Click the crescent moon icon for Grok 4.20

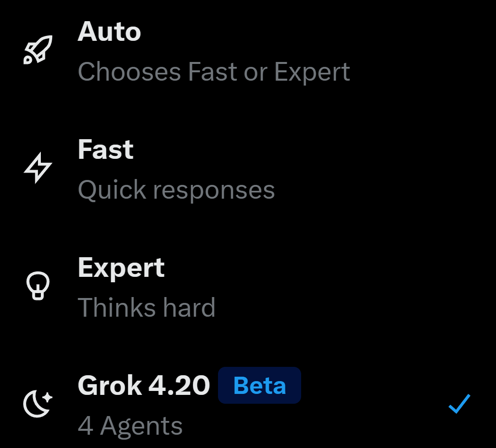click(x=37, y=404)
